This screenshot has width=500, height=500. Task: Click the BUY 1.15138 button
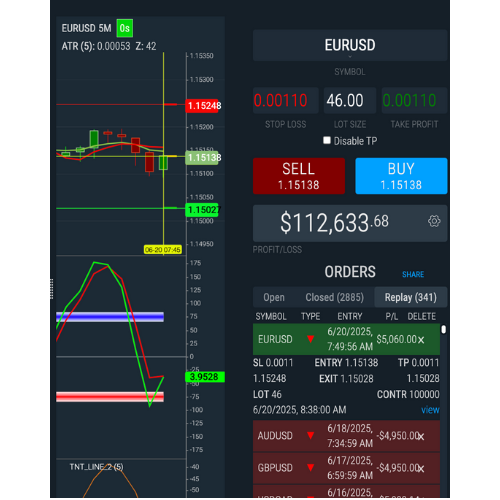(401, 176)
